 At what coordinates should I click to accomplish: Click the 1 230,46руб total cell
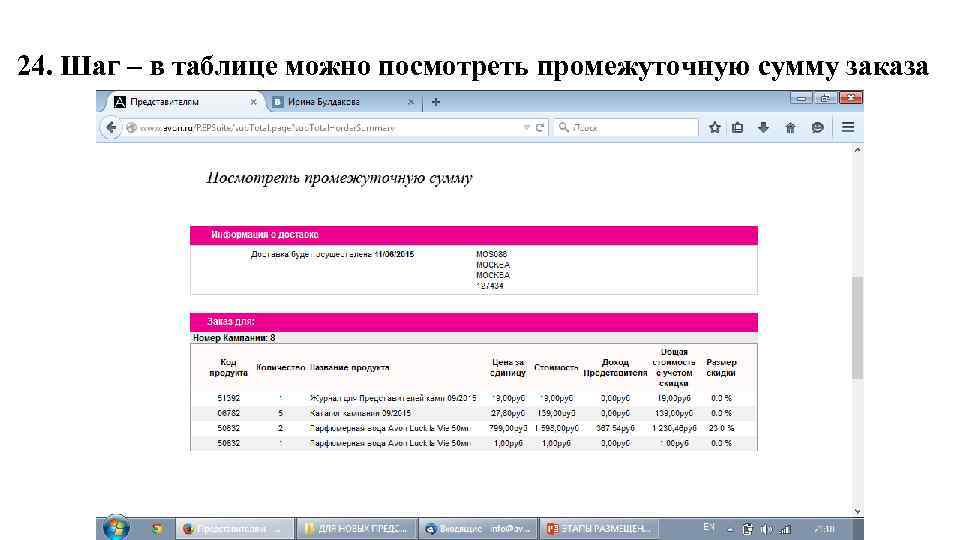click(673, 428)
